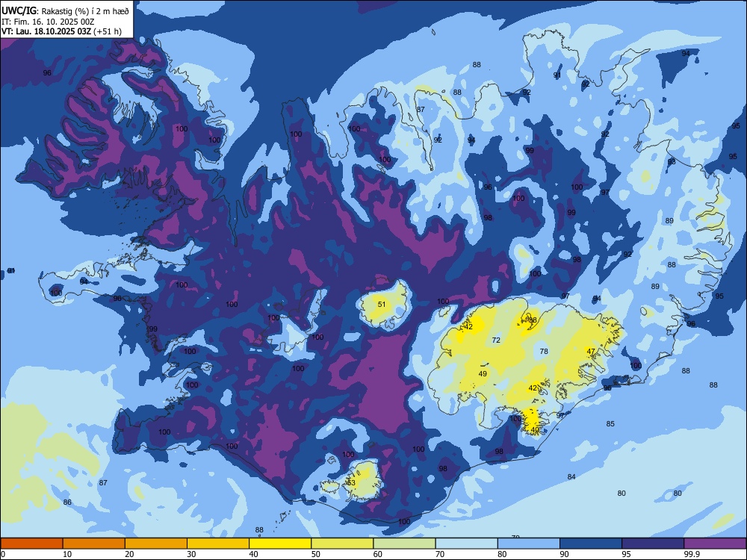This screenshot has width=747, height=560.
Task: Click the legend label '70'
Action: (440, 554)
